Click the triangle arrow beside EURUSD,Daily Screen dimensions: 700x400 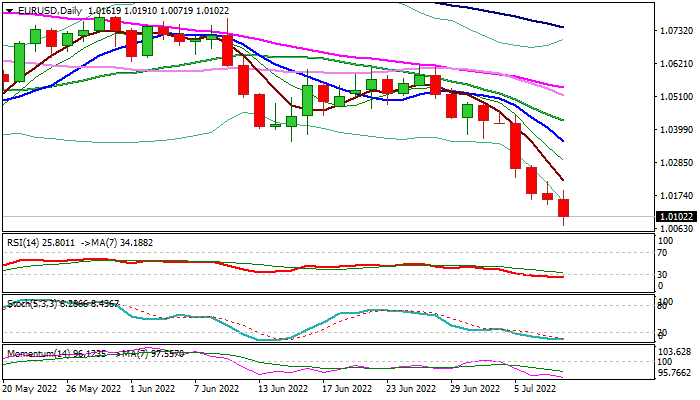[x=9, y=10]
